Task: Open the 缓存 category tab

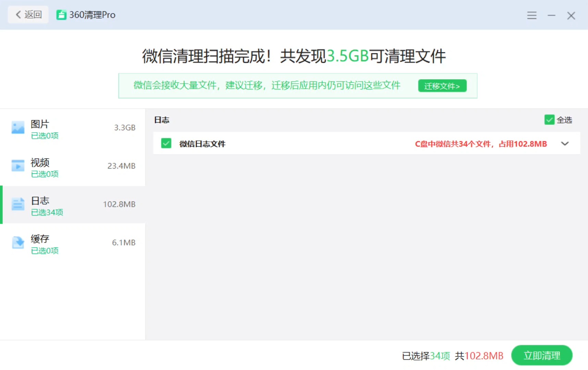Action: 73,243
